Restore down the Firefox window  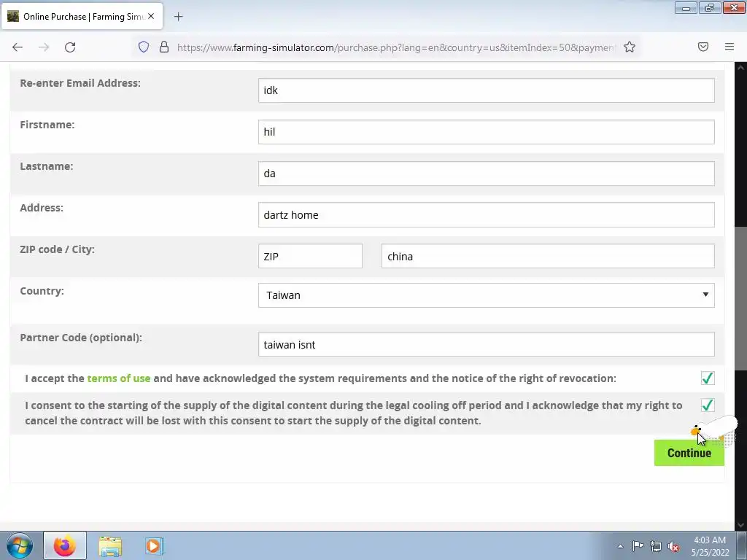710,7
